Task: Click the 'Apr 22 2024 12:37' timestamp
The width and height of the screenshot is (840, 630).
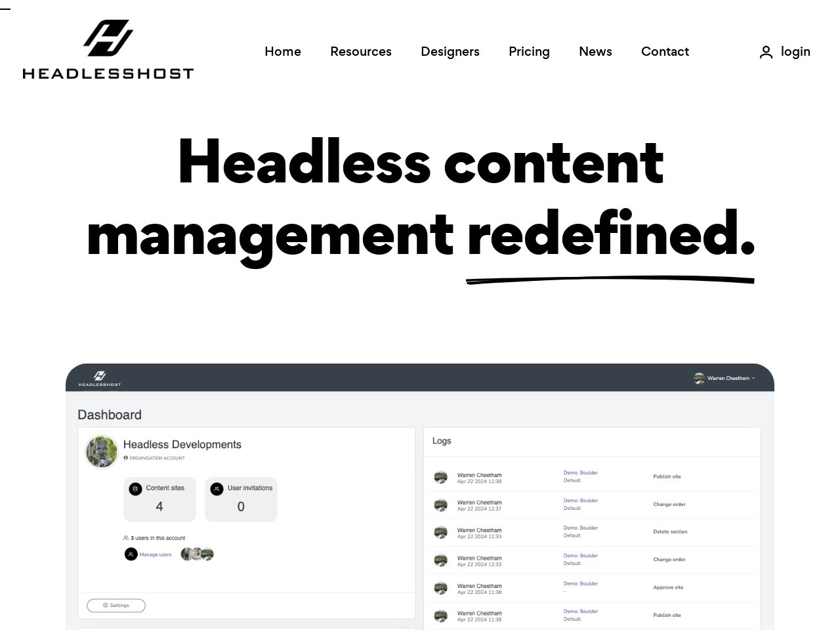Action: [x=479, y=509]
